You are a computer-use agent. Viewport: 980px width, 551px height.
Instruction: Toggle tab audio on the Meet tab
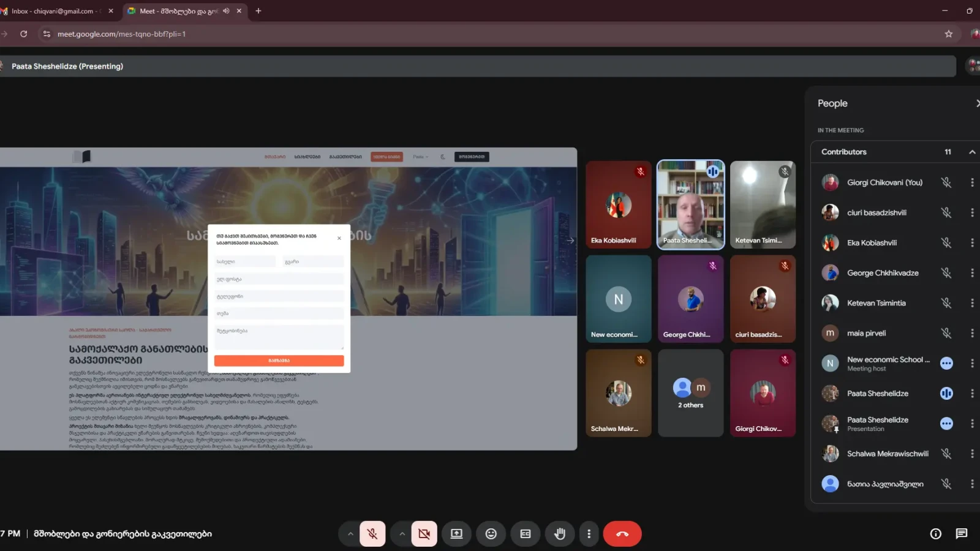point(227,11)
